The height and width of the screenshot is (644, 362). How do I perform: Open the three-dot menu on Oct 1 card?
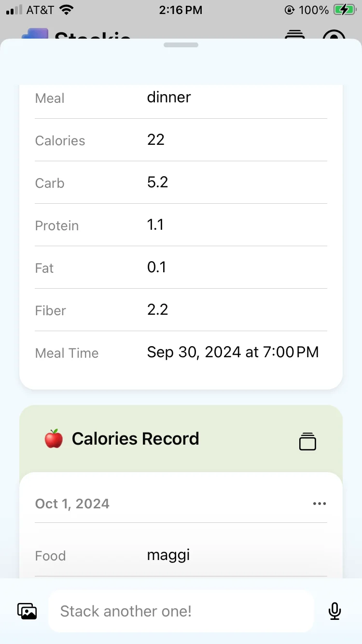[x=320, y=504]
